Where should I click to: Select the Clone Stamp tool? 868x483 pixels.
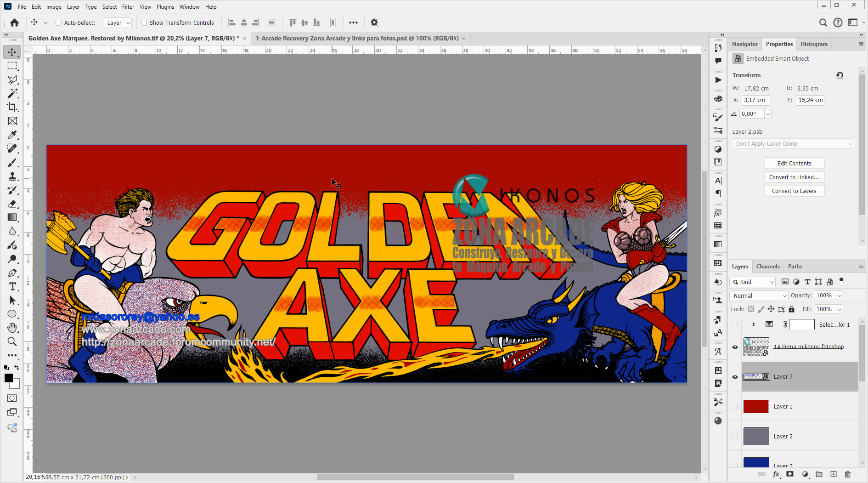[12, 176]
